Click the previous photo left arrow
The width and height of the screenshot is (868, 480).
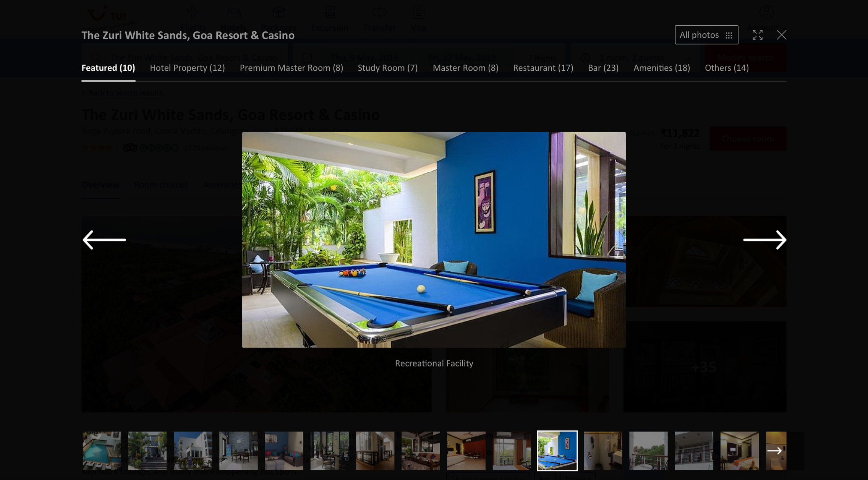point(104,240)
